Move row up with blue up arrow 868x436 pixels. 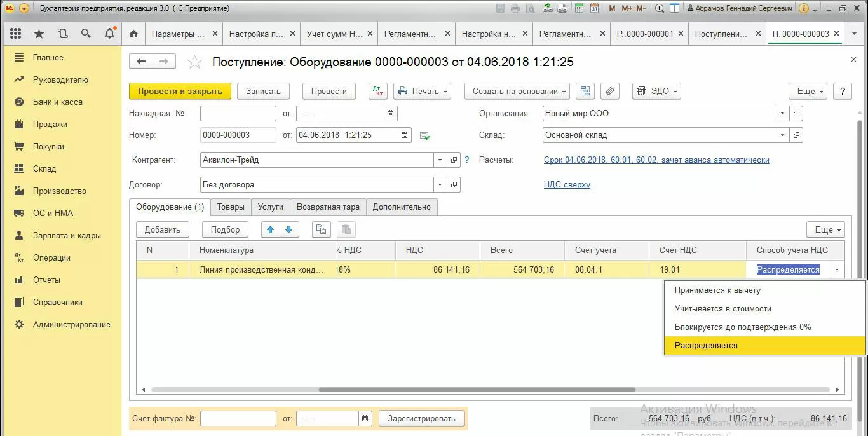coord(271,229)
